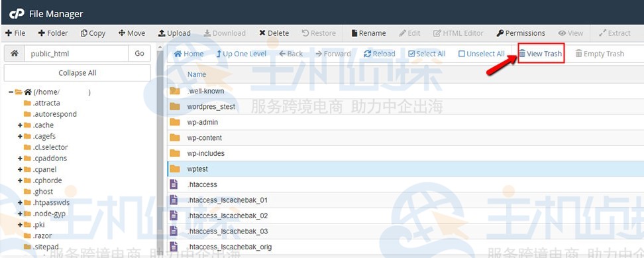
Task: Click the .well-known folder icon
Action: coord(175,91)
